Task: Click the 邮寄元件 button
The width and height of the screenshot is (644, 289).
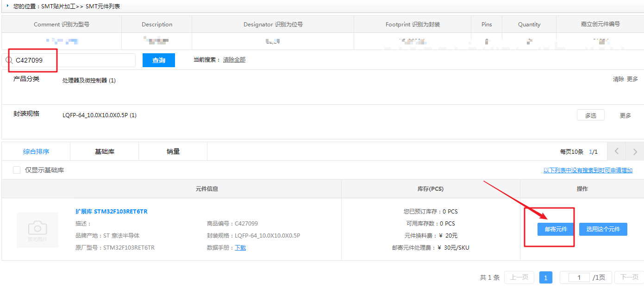Action: coord(556,229)
